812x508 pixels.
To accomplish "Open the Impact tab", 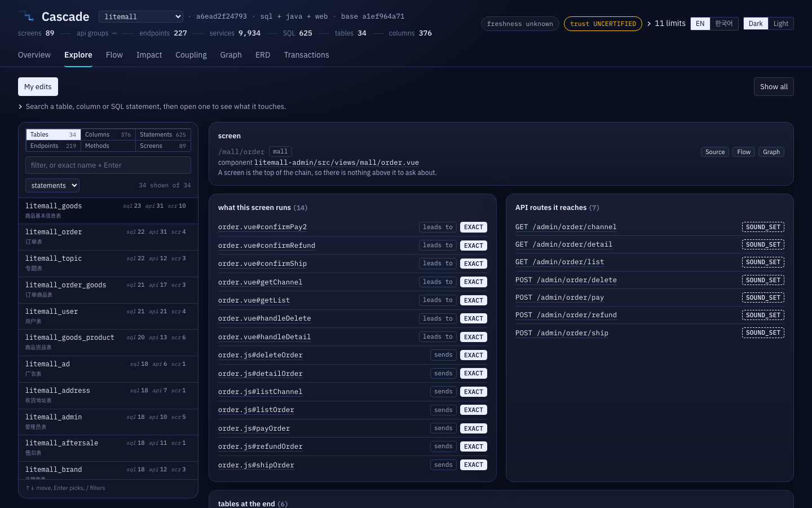I will [149, 55].
